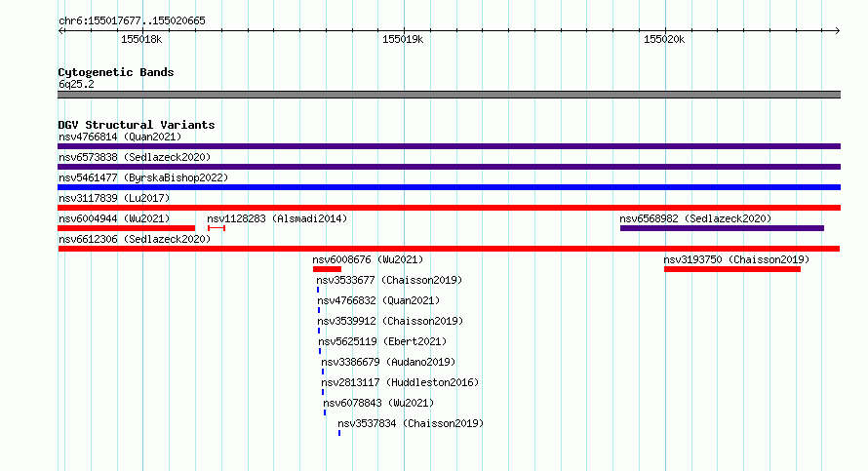868x471 pixels.
Task: Select the nsv5625119 (Ebert2021) label
Action: [382, 341]
